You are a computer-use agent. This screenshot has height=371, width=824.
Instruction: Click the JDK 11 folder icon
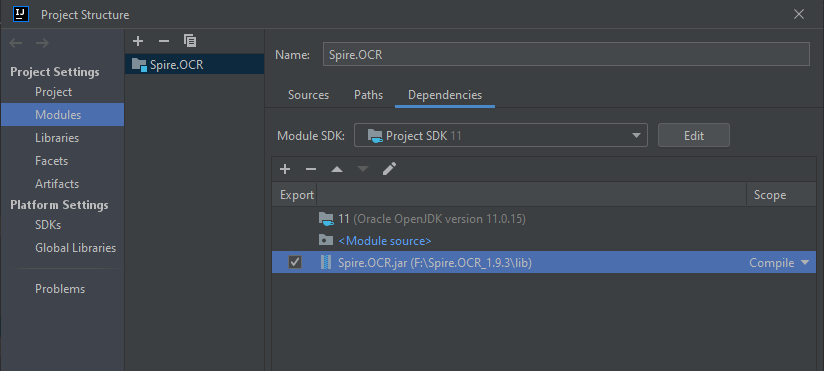(x=326, y=219)
